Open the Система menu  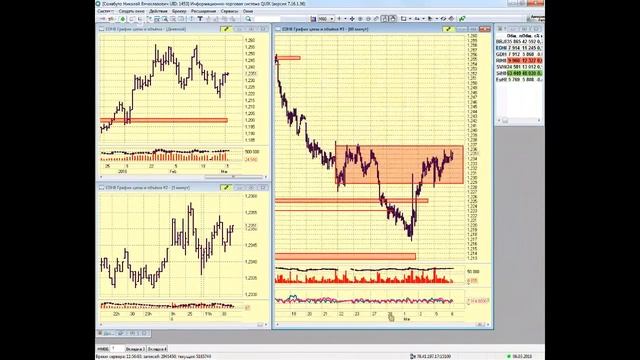coord(105,11)
